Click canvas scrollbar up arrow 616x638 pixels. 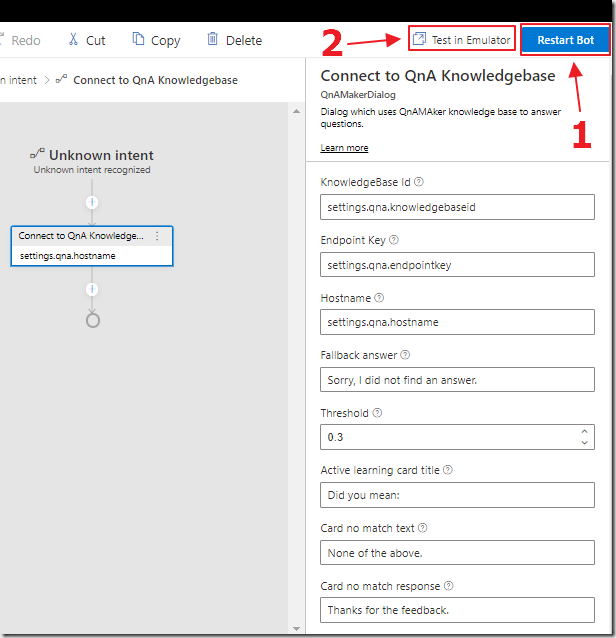point(297,111)
